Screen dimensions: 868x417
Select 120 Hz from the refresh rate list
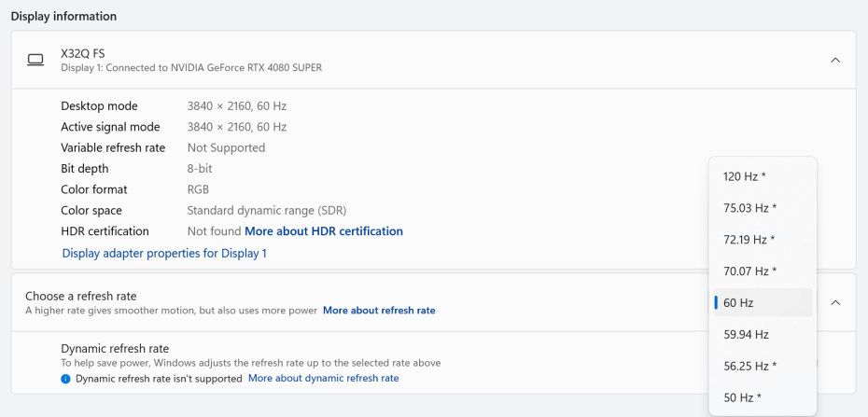click(x=744, y=176)
